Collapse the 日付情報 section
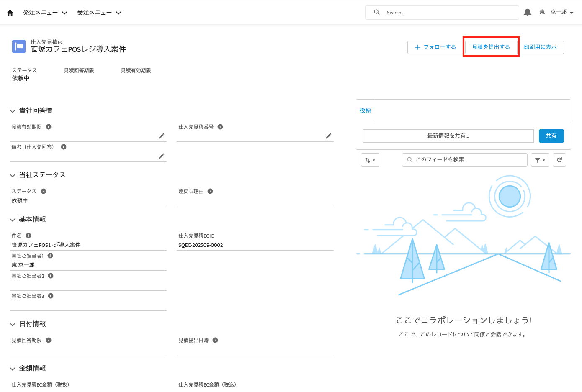The width and height of the screenshot is (582, 392). 13,324
